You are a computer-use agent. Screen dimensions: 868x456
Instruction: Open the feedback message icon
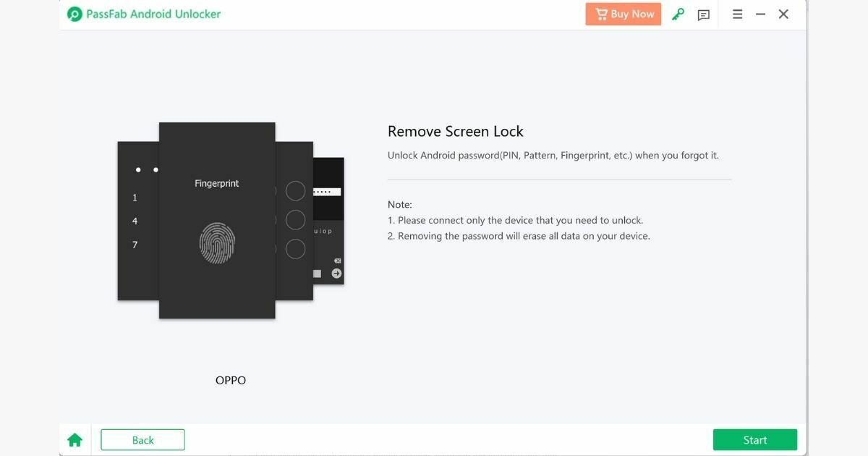point(703,14)
